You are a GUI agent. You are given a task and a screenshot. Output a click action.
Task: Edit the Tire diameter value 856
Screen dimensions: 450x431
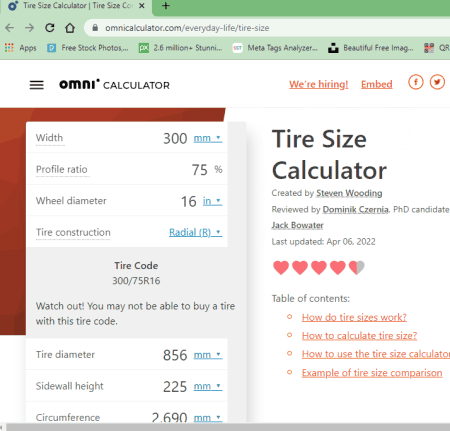point(175,355)
